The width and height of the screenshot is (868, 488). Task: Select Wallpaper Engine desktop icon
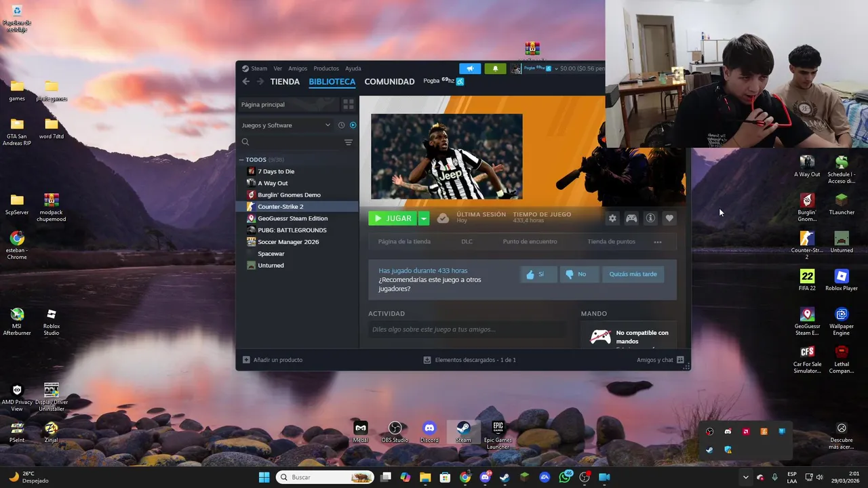842,321
